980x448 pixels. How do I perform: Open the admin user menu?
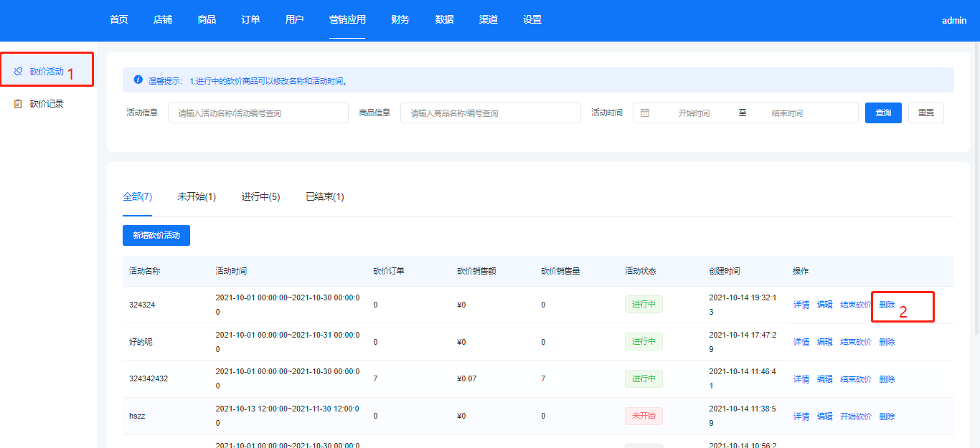953,21
